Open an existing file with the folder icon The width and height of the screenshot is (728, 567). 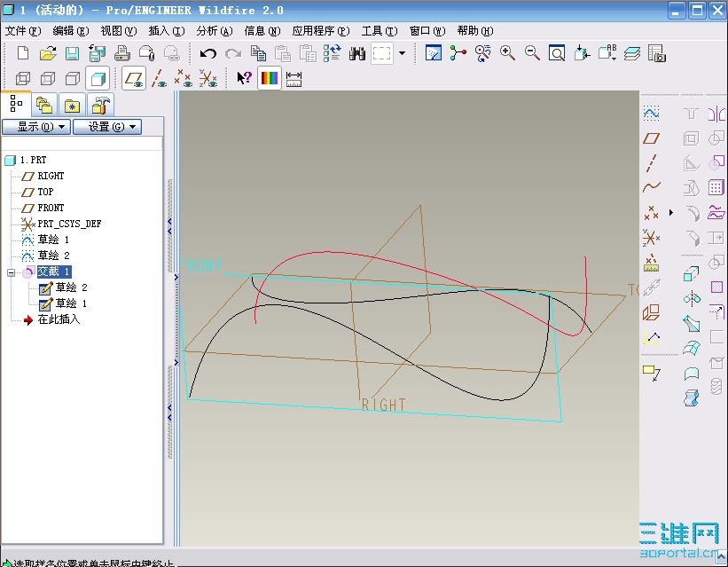tap(48, 53)
